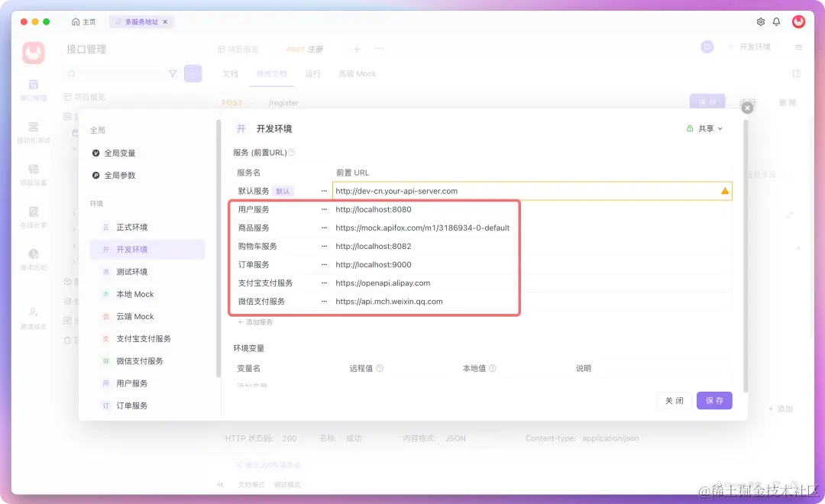Select the 用户服务 environment in the sidebar

click(147, 383)
